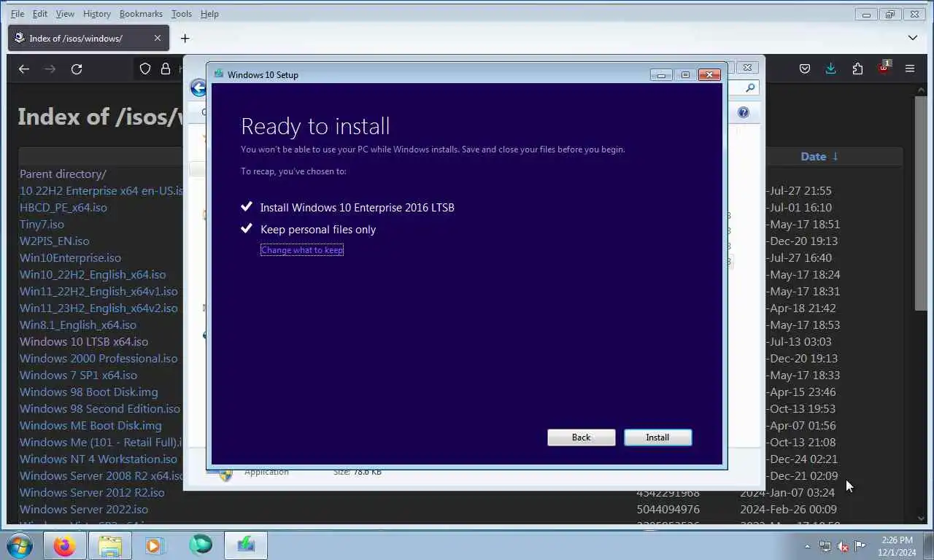This screenshot has width=934, height=560.
Task: Open the View menu in Firefox
Action: pyautogui.click(x=65, y=14)
